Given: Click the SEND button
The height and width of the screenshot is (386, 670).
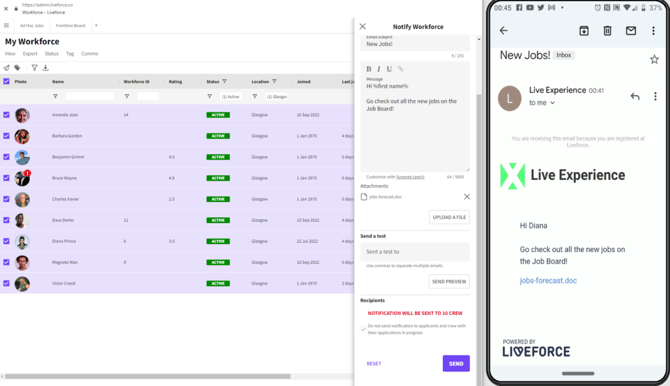Looking at the screenshot, I should tap(456, 363).
